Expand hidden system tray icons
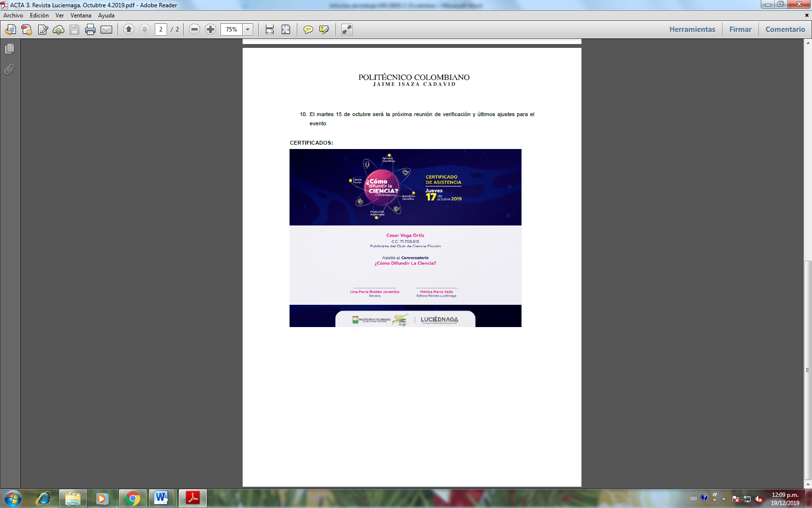The width and height of the screenshot is (812, 508). click(x=724, y=498)
